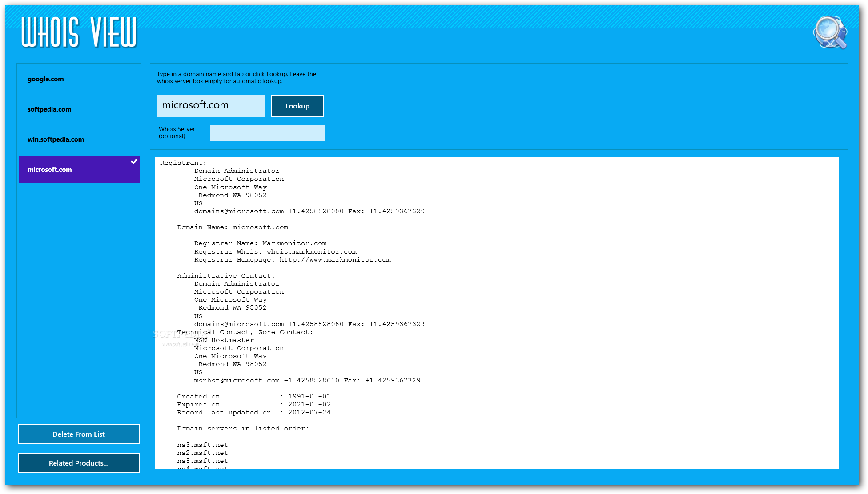
Task: Click the 'Registrant:' line in results
Action: [x=183, y=163]
